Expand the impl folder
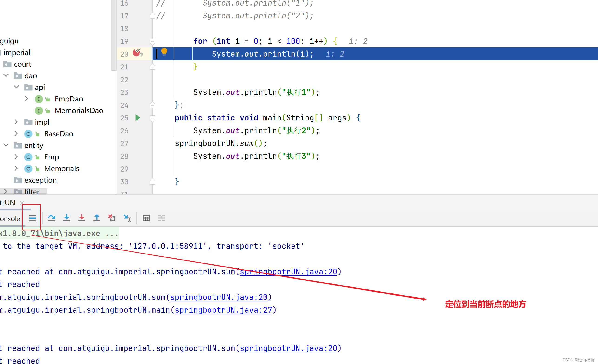 (x=16, y=122)
